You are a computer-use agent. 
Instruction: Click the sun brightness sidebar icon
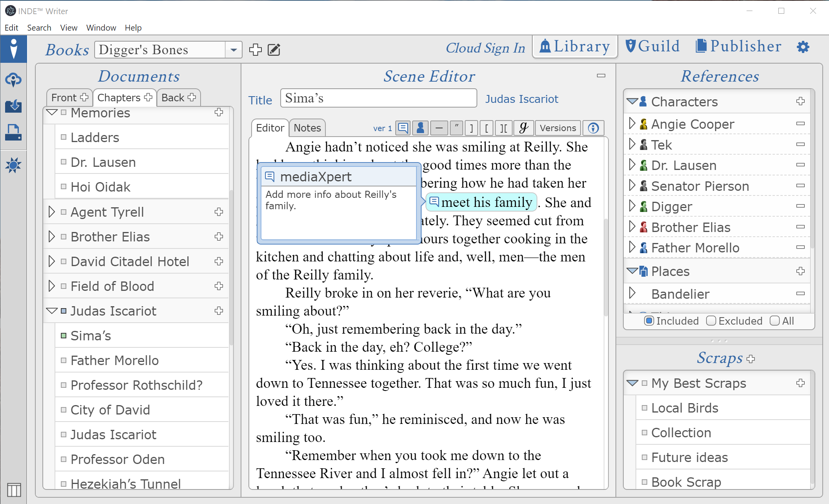tap(13, 165)
